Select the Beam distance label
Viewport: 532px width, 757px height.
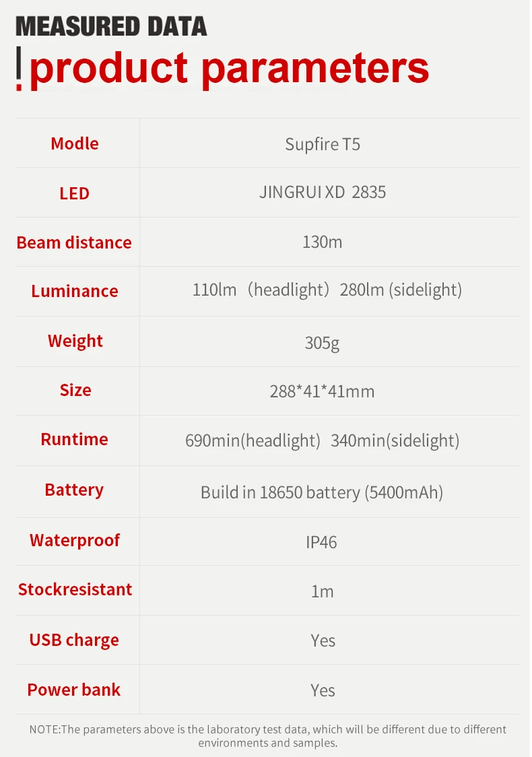[74, 242]
